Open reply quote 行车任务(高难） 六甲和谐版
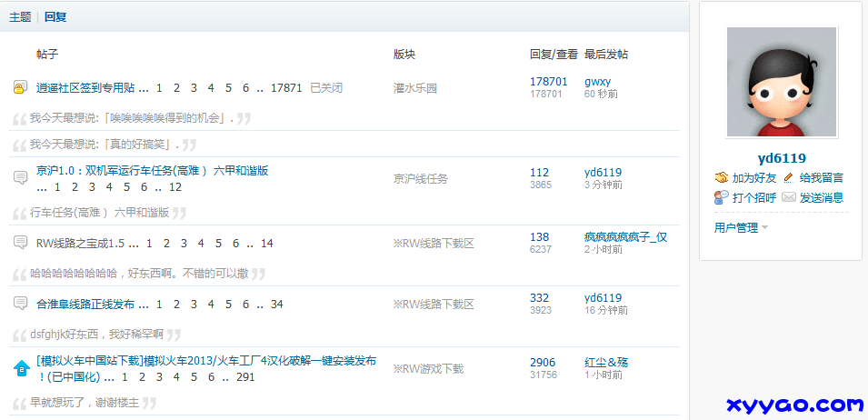The height and width of the screenshot is (420, 868). click(100, 213)
